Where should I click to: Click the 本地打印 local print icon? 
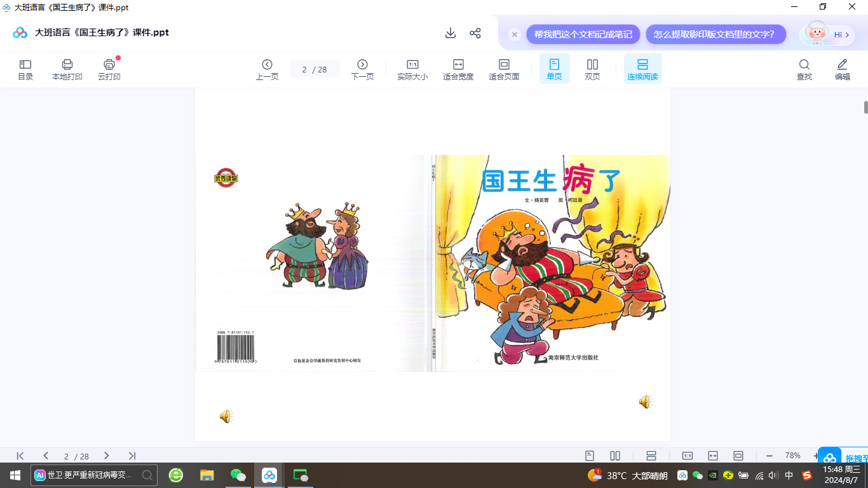tap(67, 70)
